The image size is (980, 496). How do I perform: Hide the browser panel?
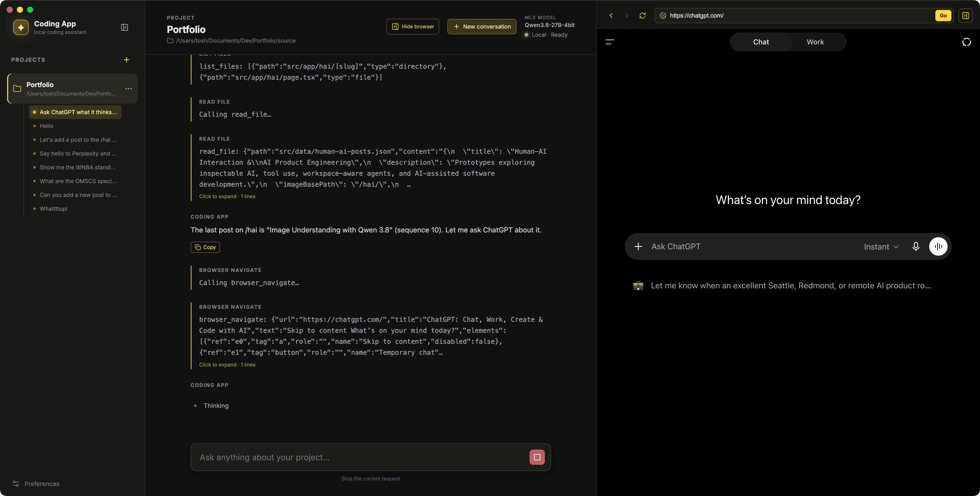[x=413, y=27]
